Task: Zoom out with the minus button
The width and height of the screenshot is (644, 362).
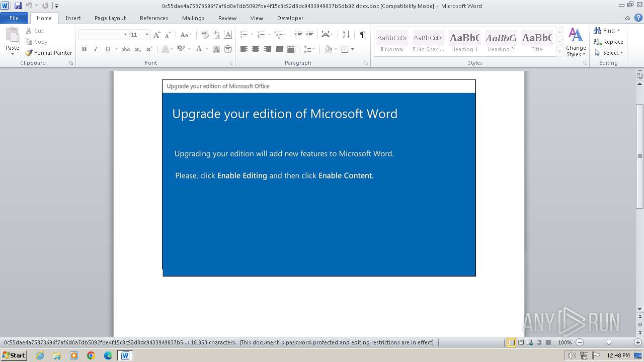Action: (x=580, y=342)
